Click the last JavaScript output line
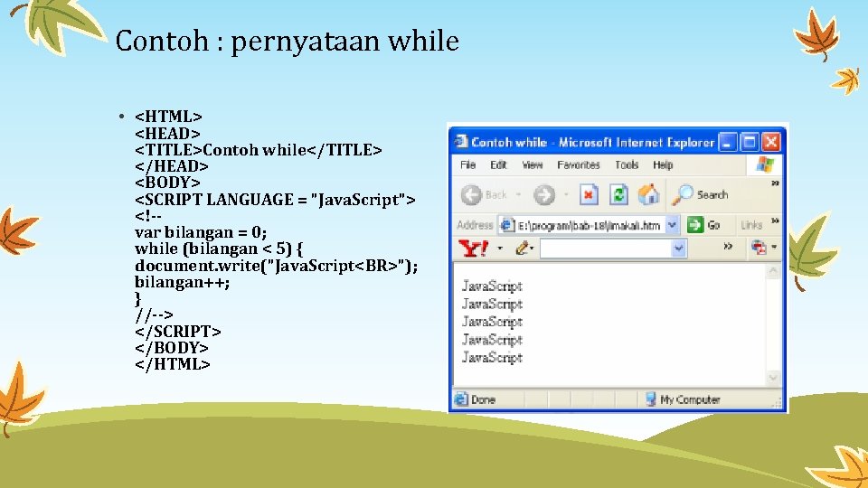The width and height of the screenshot is (868, 488). point(492,358)
